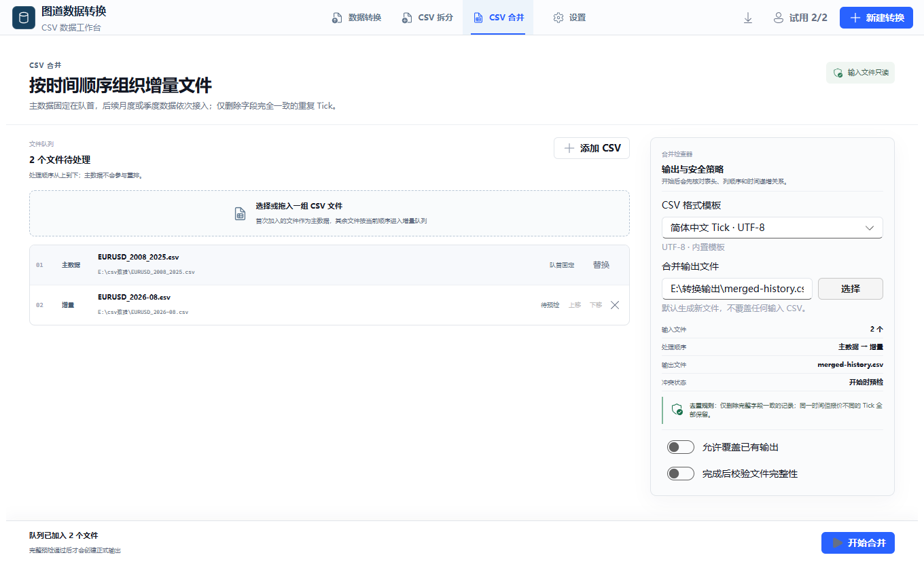The image size is (924, 568).
Task: Click the 添加 CSV button
Action: pos(592,148)
